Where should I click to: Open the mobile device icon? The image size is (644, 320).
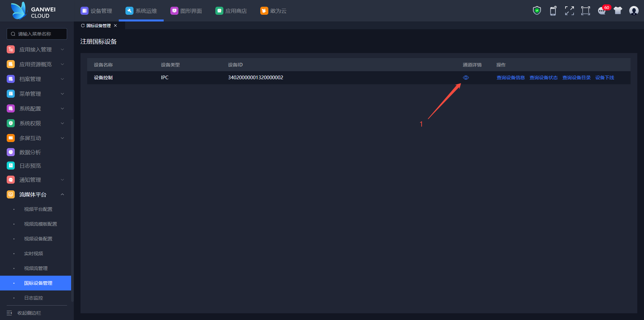pyautogui.click(x=553, y=11)
